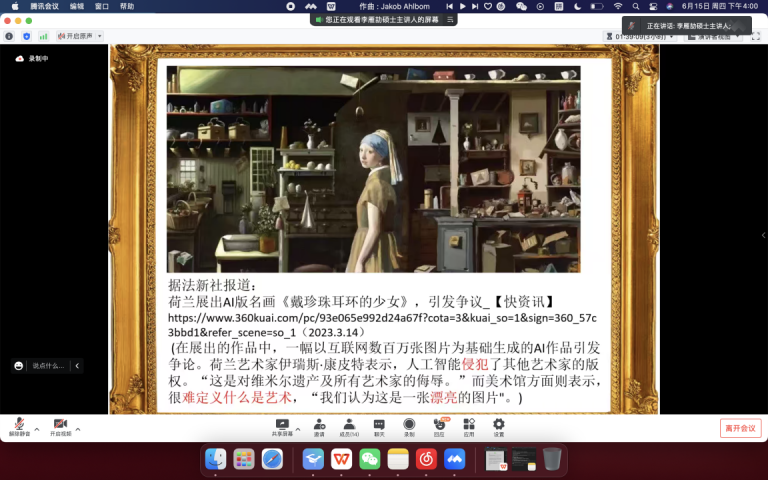Image resolution: width=768 pixels, height=480 pixels.
Task: Open the 回应 reactions icon
Action: point(439,427)
